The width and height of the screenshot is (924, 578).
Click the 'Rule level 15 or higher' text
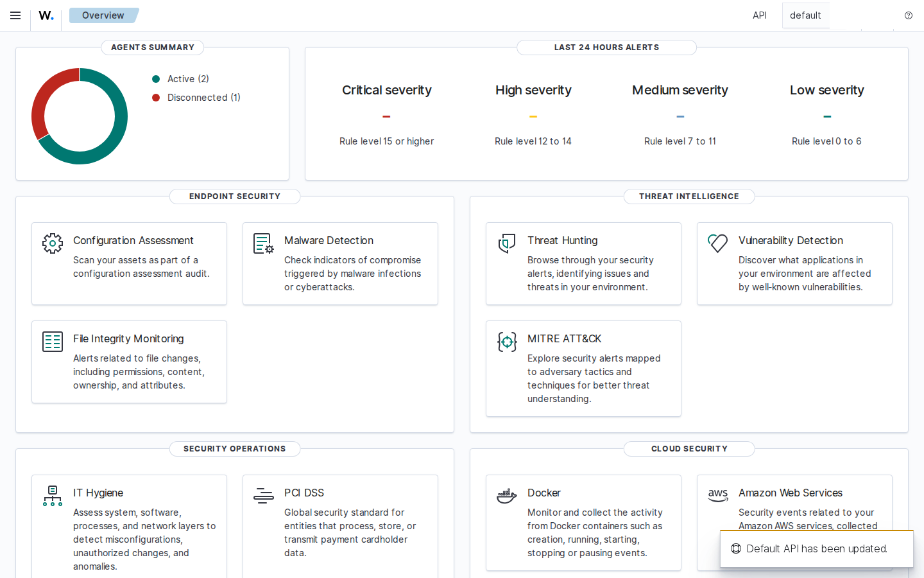point(386,141)
